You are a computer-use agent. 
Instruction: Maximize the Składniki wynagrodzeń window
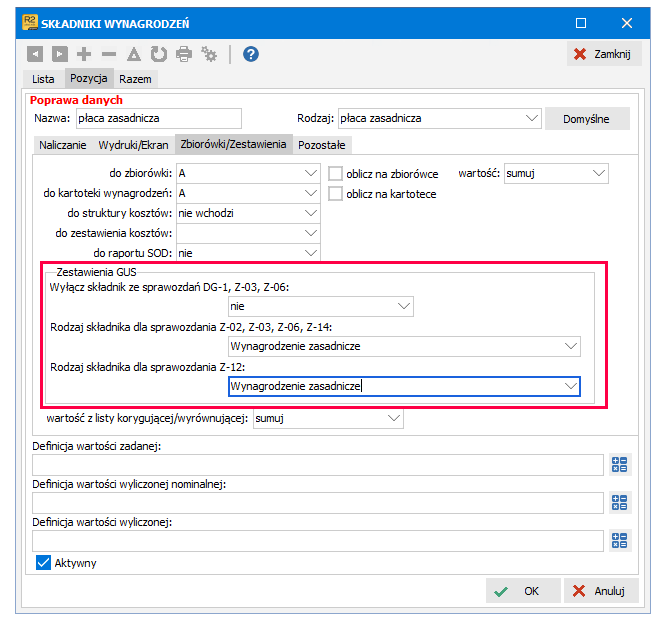coord(581,23)
